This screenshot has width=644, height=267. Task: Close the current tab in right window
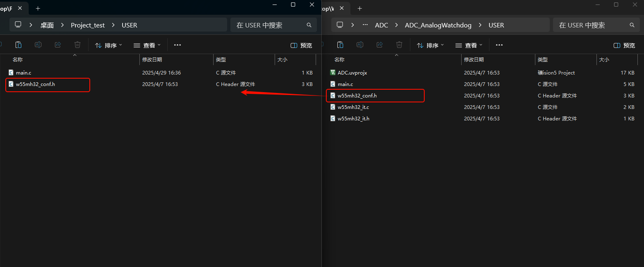[x=341, y=8]
